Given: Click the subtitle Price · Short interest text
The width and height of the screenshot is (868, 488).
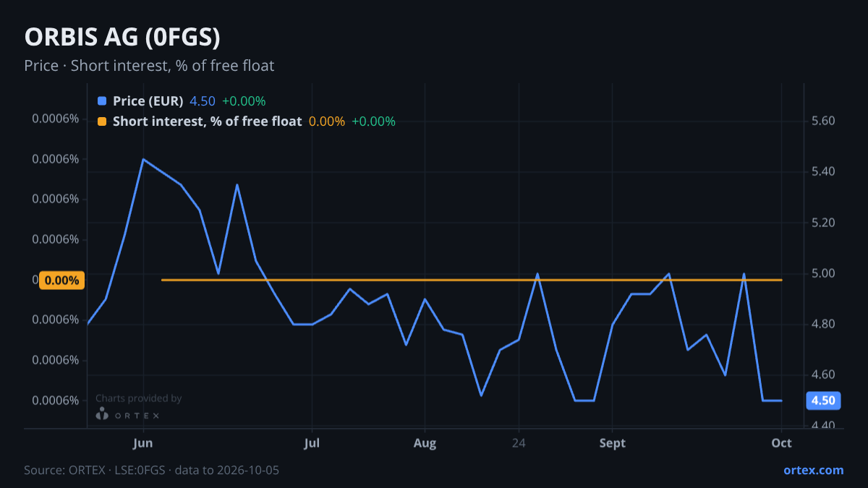Looking at the screenshot, I should [x=149, y=66].
